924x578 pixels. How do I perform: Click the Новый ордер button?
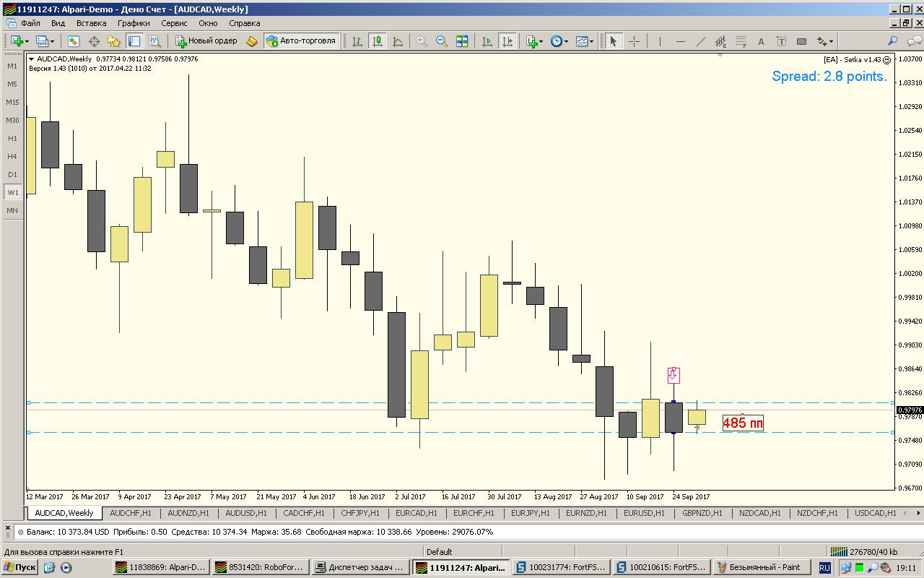tap(206, 41)
